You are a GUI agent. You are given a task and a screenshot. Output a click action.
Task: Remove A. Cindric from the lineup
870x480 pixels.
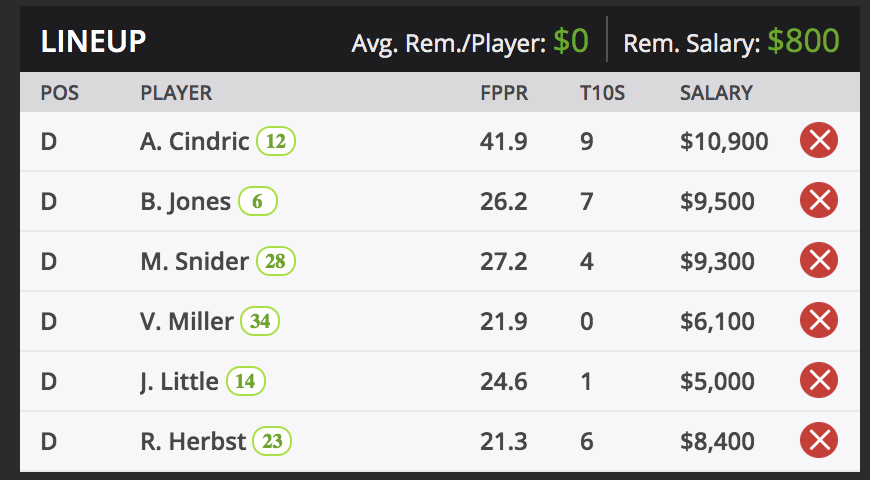point(819,141)
